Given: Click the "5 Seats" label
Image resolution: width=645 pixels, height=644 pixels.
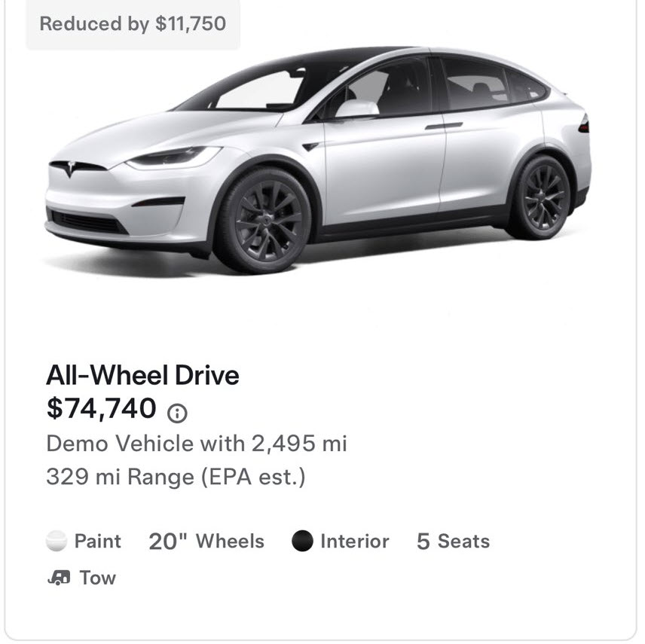Looking at the screenshot, I should click(453, 542).
